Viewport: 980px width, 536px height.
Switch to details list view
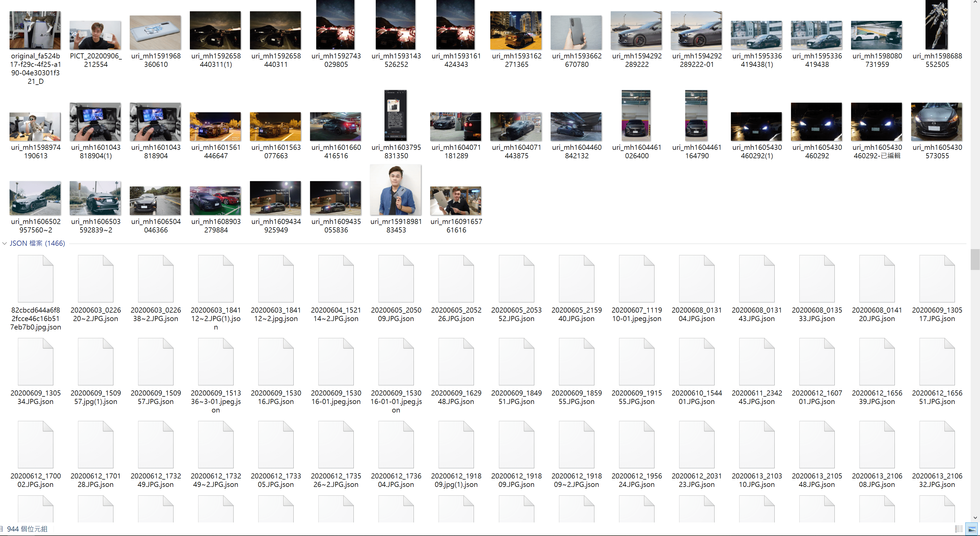point(959,529)
